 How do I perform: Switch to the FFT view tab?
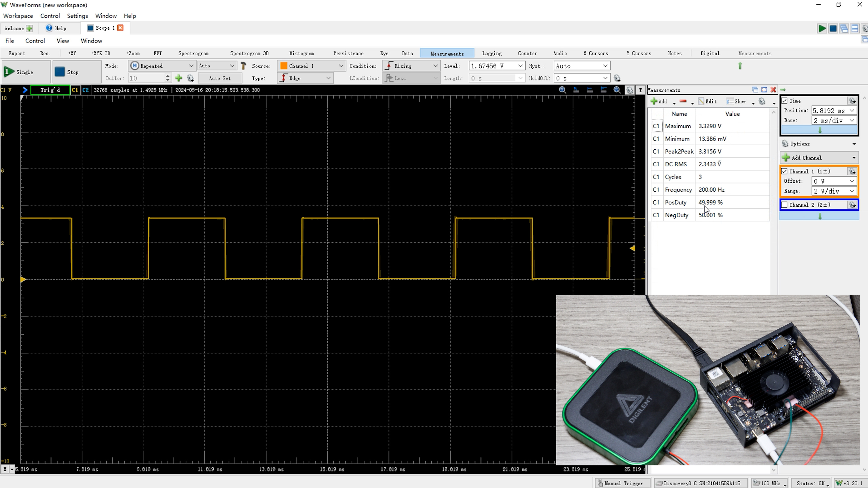157,53
